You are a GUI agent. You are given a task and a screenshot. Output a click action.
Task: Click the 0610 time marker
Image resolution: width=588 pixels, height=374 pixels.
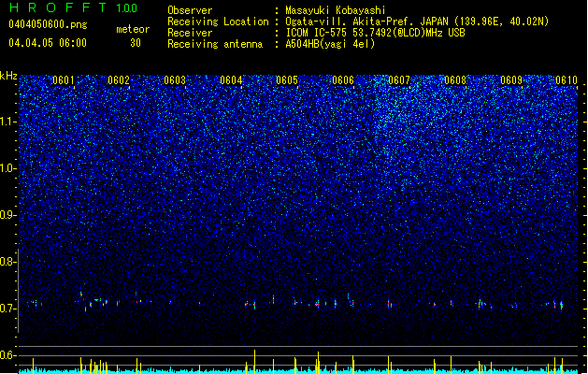point(566,80)
